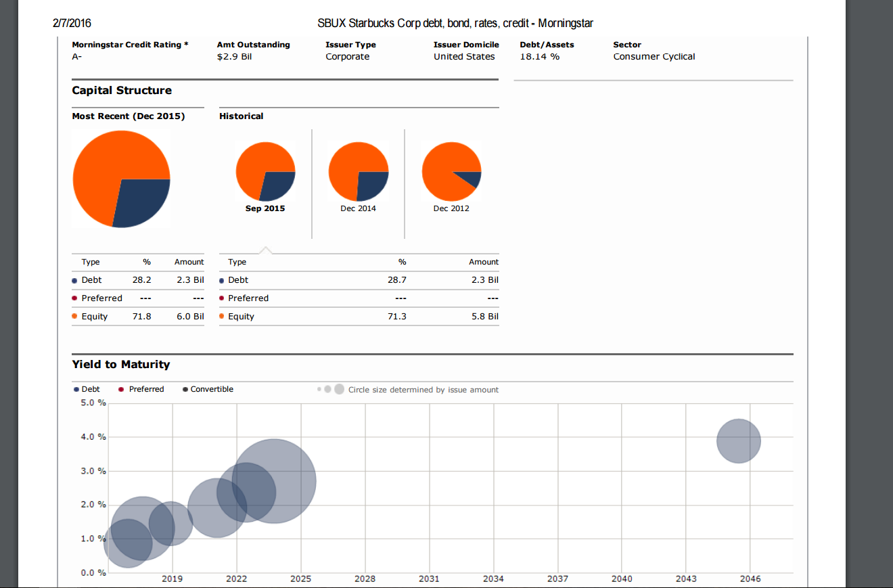Click the A- Morningstar credit rating value

[x=76, y=57]
